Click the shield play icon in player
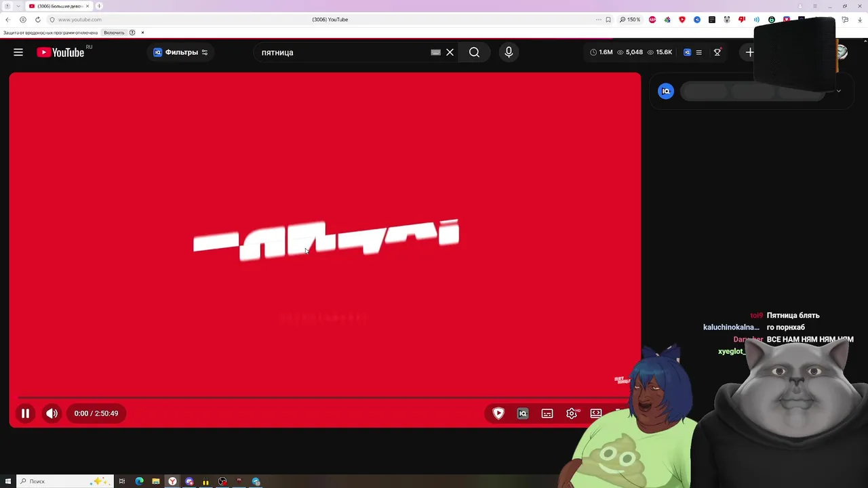The width and height of the screenshot is (868, 488). tap(498, 413)
